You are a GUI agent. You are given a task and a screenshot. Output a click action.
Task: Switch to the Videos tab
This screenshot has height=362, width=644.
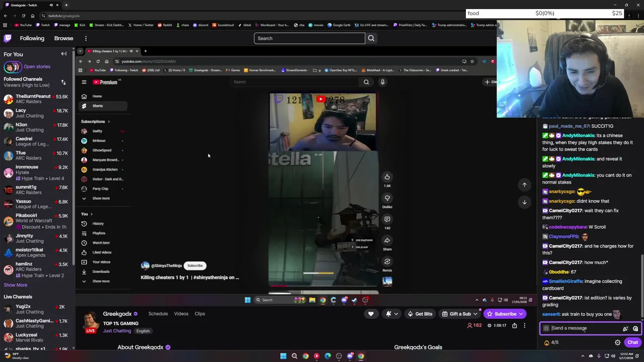(x=181, y=314)
